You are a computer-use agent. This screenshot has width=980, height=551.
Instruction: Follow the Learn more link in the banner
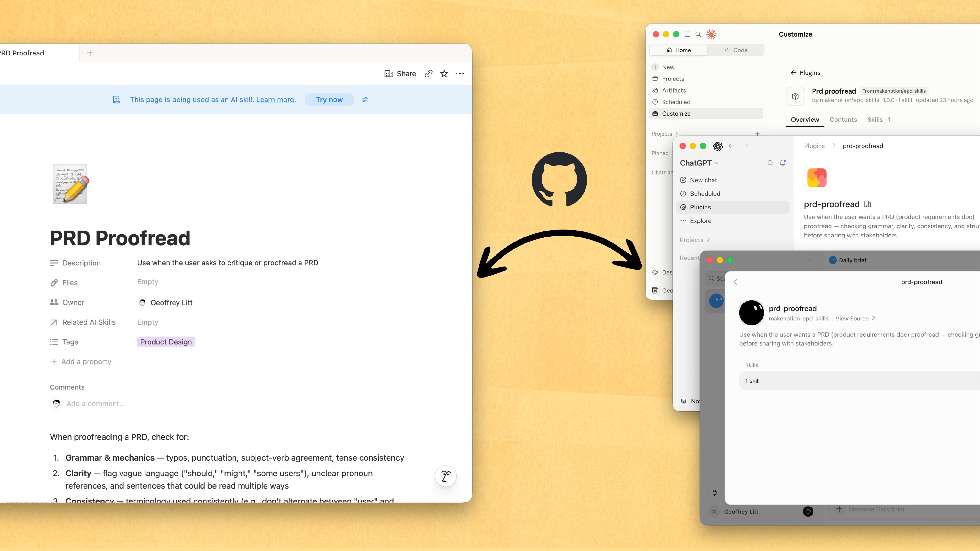pos(276,100)
